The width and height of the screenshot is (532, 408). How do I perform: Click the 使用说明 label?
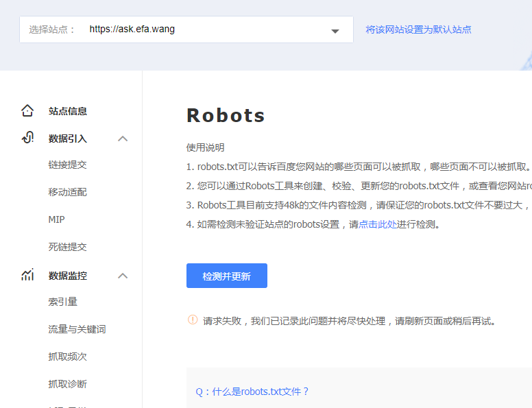tap(205, 147)
